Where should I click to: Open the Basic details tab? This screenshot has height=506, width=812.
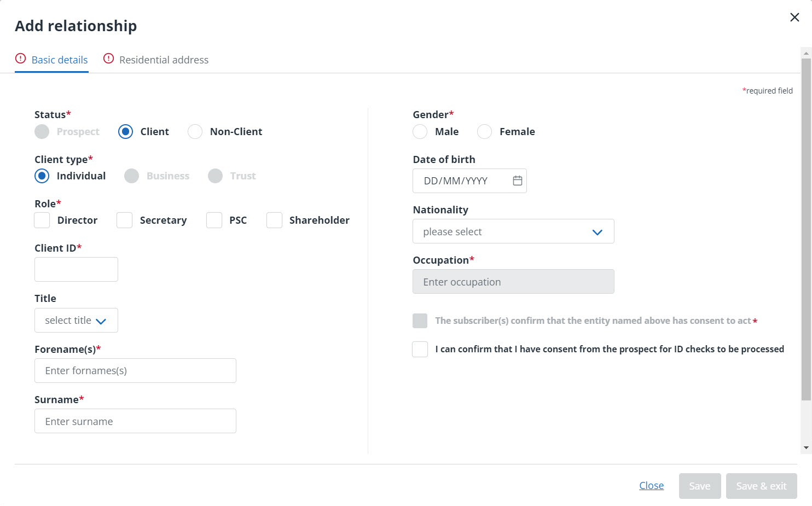pos(59,60)
